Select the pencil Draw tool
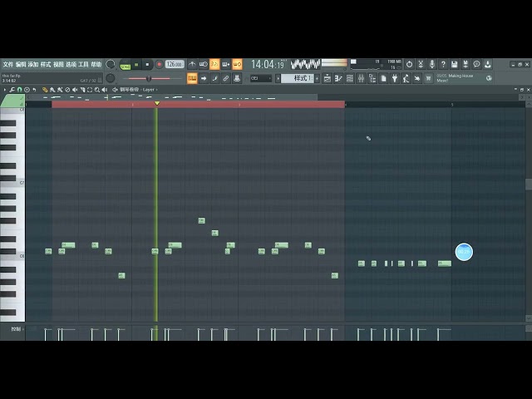This screenshot has height=399, width=532. 45,90
